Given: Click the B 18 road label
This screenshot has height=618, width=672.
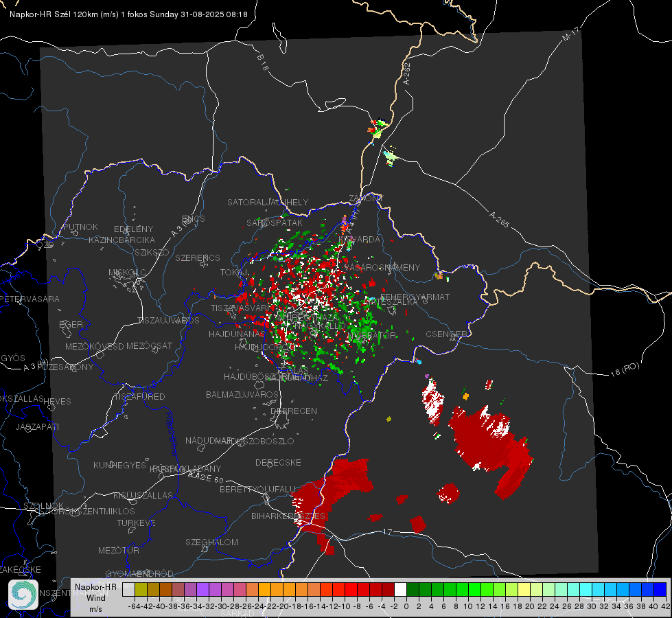Looking at the screenshot, I should point(262,62).
